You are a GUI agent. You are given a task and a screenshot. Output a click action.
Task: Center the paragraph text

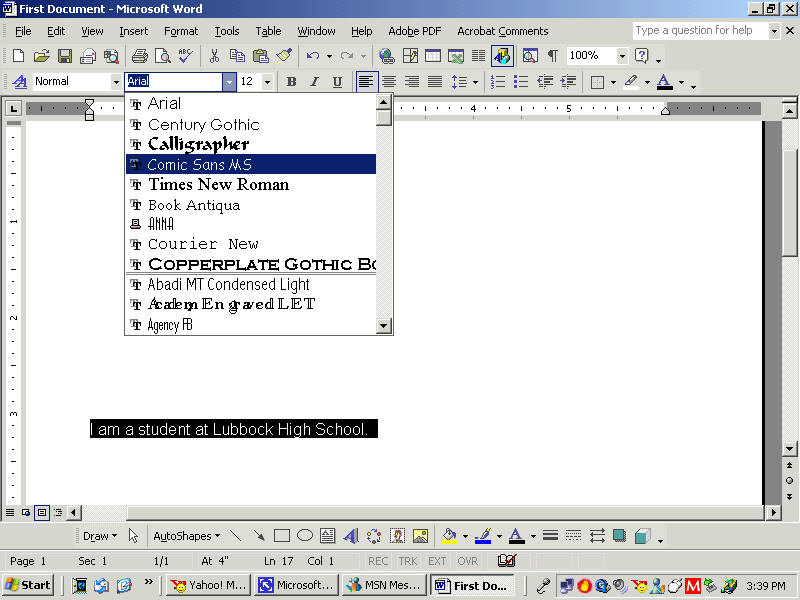389,82
